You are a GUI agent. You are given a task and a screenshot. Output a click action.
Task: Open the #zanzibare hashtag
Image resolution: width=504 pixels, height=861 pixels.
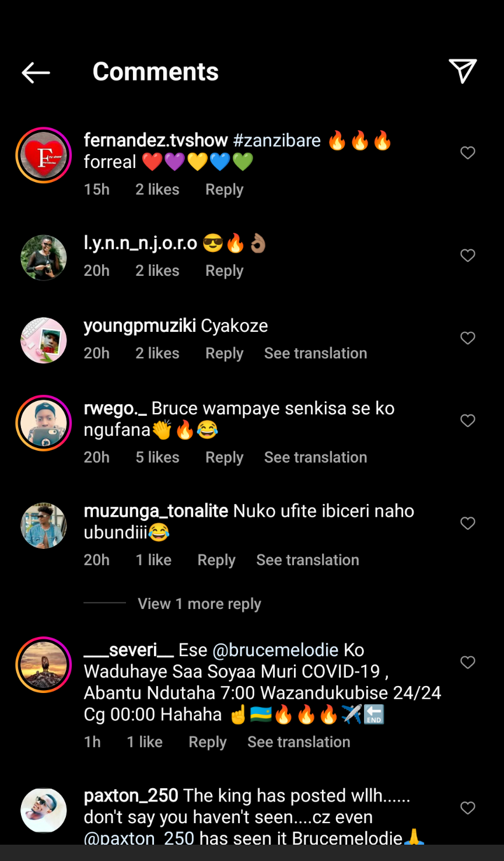point(276,141)
